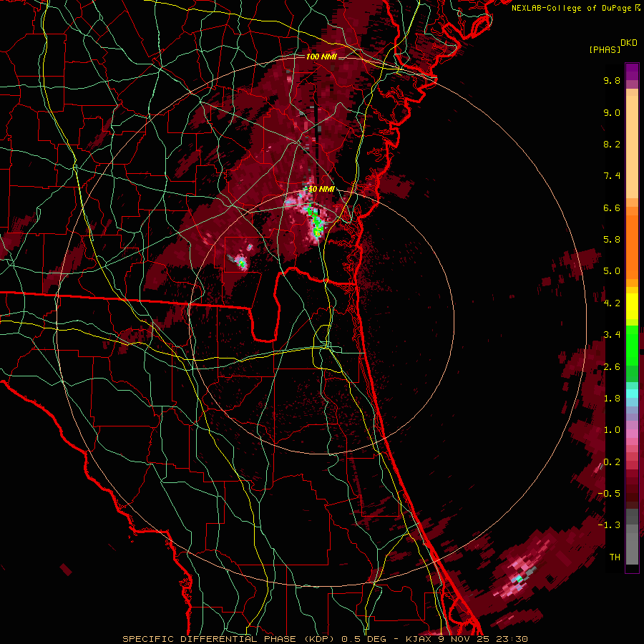Select the -0.5 scale value

click(x=609, y=494)
